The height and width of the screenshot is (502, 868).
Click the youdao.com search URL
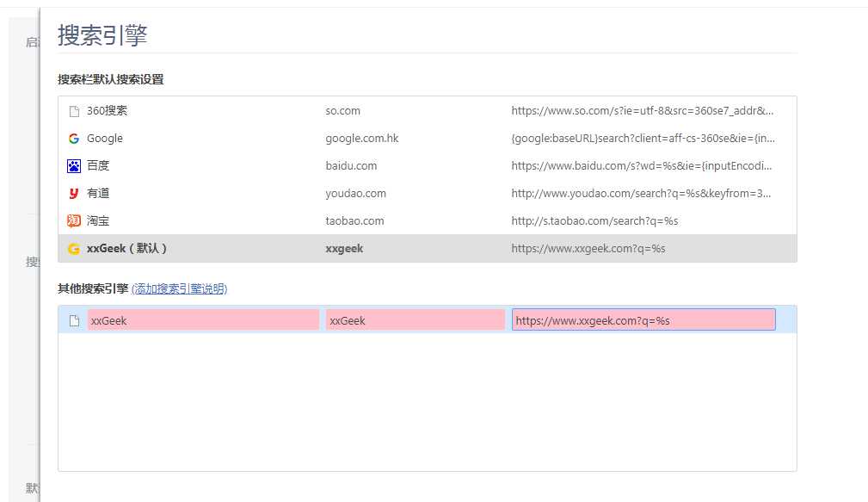click(x=641, y=194)
